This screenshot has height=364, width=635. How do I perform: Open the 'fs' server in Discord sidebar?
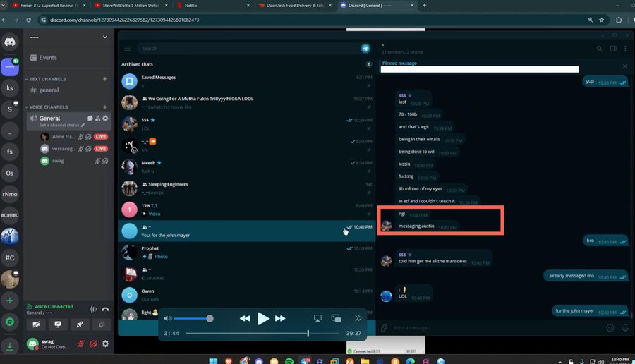(x=10, y=152)
